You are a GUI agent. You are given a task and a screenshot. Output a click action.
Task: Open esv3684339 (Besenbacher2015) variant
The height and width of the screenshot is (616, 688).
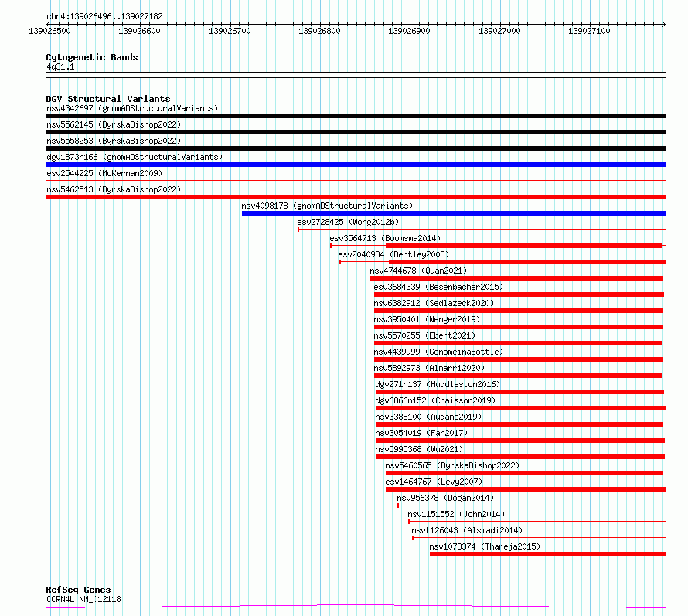pyautogui.click(x=438, y=287)
